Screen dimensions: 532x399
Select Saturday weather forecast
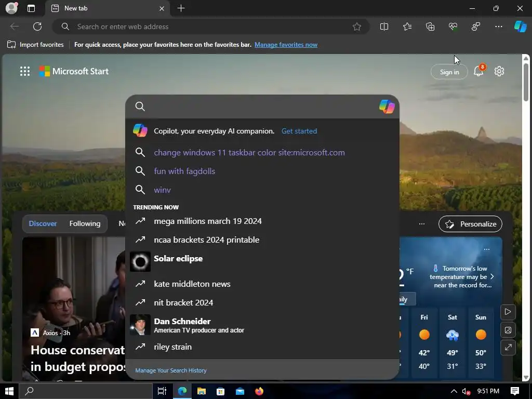coord(453,342)
